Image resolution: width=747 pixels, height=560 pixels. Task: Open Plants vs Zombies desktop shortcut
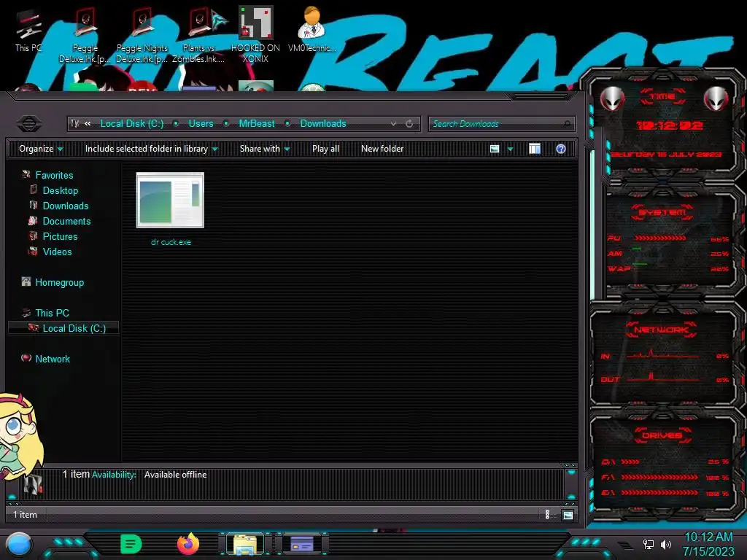pyautogui.click(x=198, y=35)
